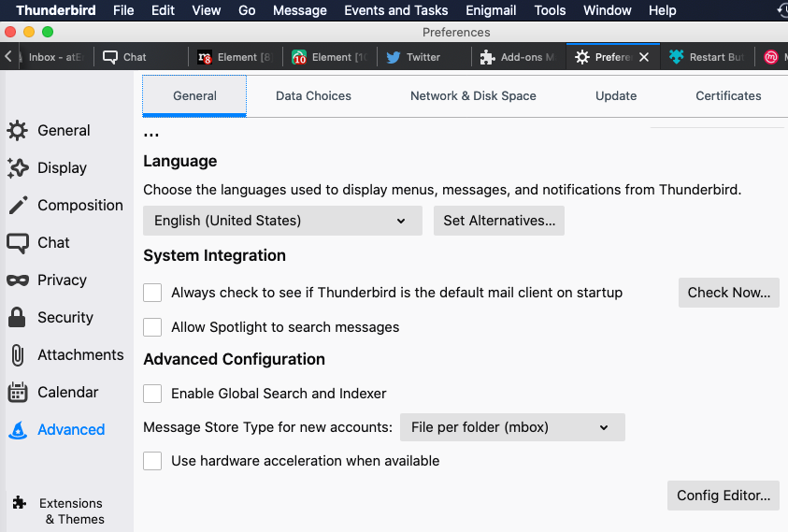Image resolution: width=788 pixels, height=532 pixels.
Task: Switch to the Certificates sub-tab
Action: point(728,96)
